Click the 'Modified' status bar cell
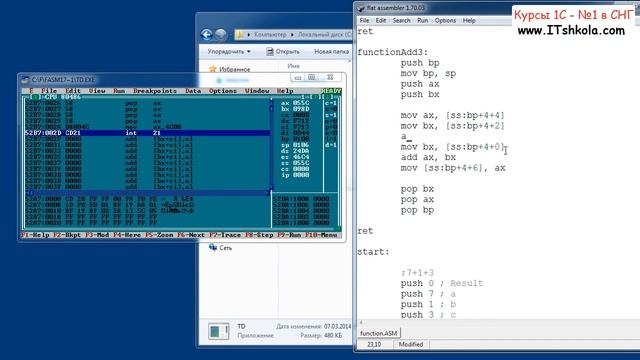 pos(411,344)
